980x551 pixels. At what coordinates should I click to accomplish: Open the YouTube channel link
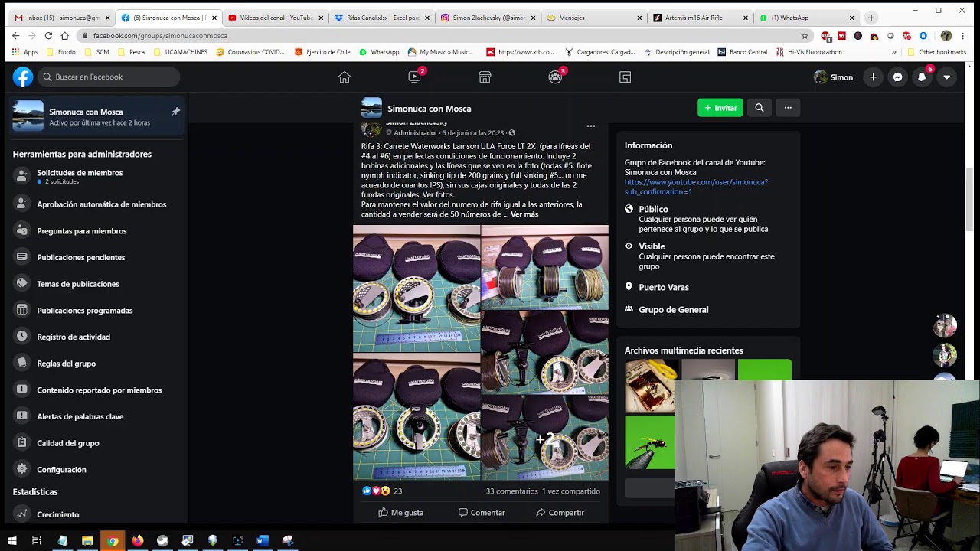point(696,187)
